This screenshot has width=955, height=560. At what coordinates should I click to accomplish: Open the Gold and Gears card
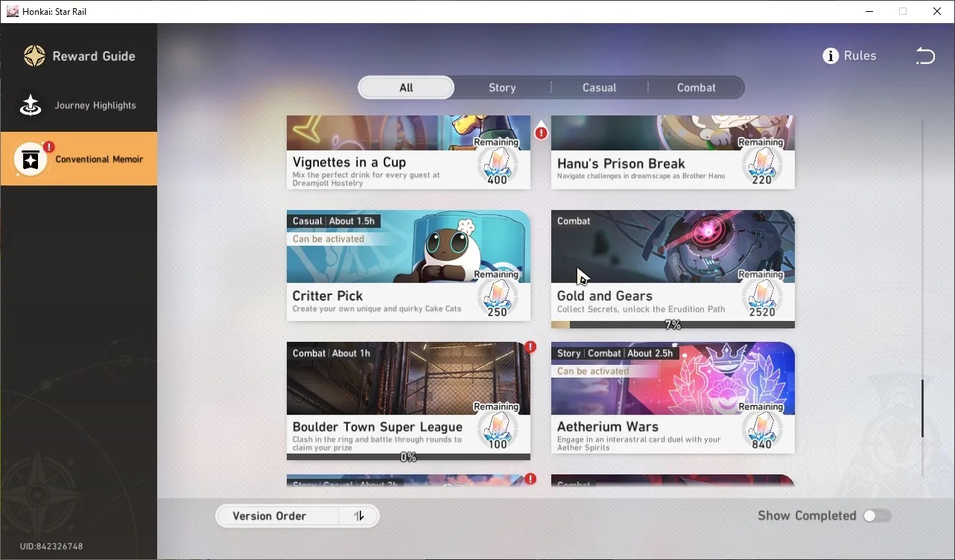tap(673, 269)
